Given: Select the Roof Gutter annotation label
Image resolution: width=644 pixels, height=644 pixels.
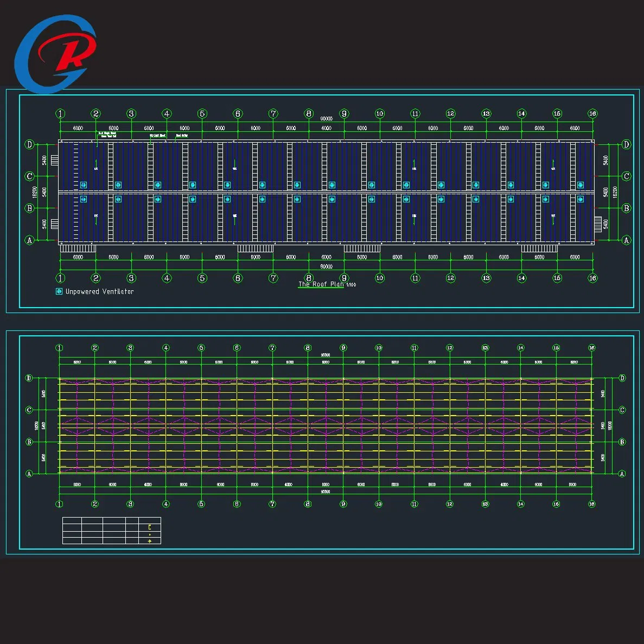Looking at the screenshot, I should click(182, 135).
